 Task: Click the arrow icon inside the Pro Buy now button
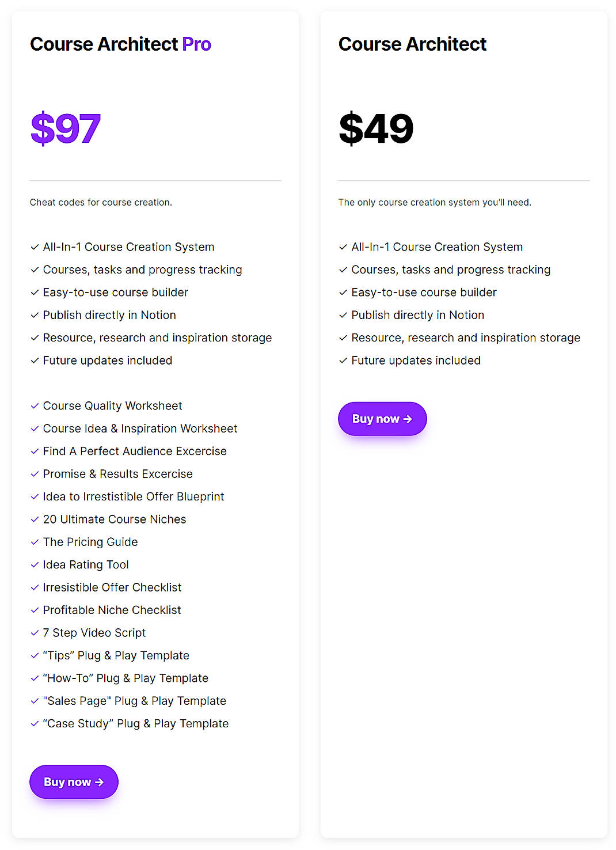click(x=98, y=782)
